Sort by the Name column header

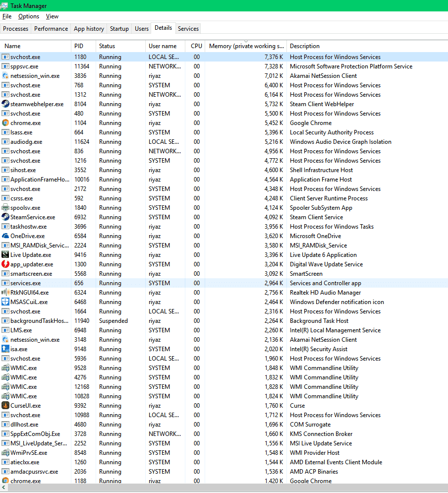(36, 46)
